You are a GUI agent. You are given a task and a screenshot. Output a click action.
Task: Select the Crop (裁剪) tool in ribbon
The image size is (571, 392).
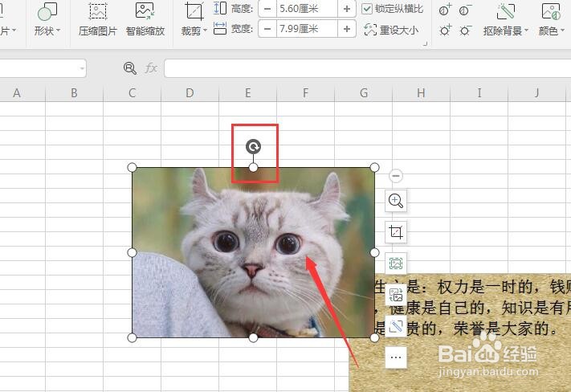[194, 11]
